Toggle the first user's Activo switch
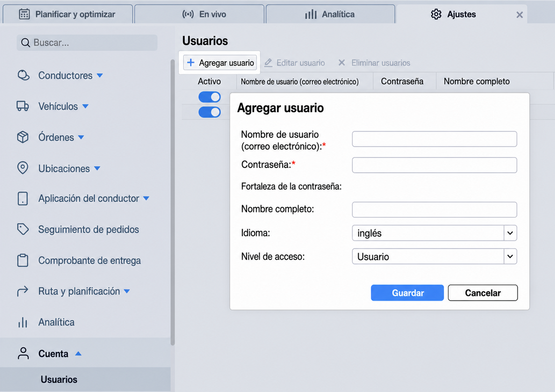Viewport: 555px width, 392px height. pos(209,97)
